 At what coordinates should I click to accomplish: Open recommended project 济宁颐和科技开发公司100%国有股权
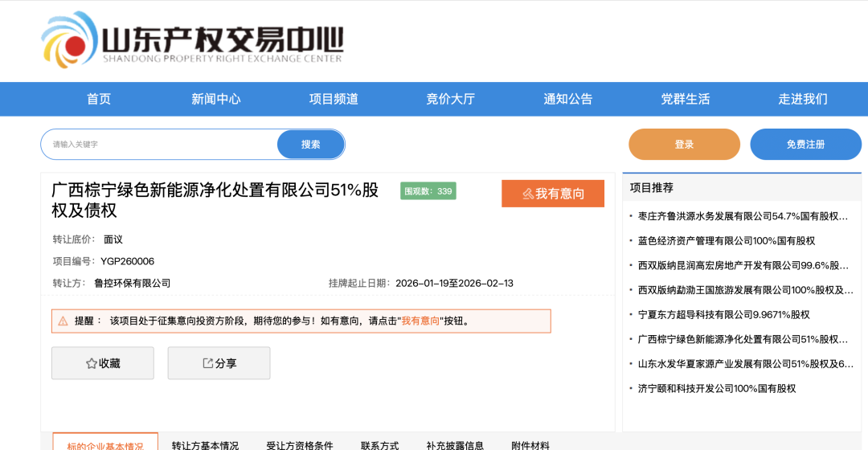717,389
